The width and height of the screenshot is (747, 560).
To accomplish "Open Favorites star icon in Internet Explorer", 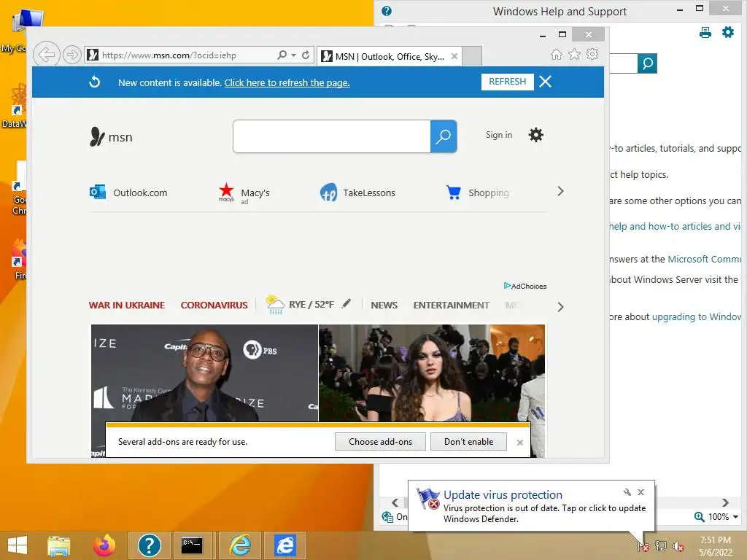I will [575, 54].
